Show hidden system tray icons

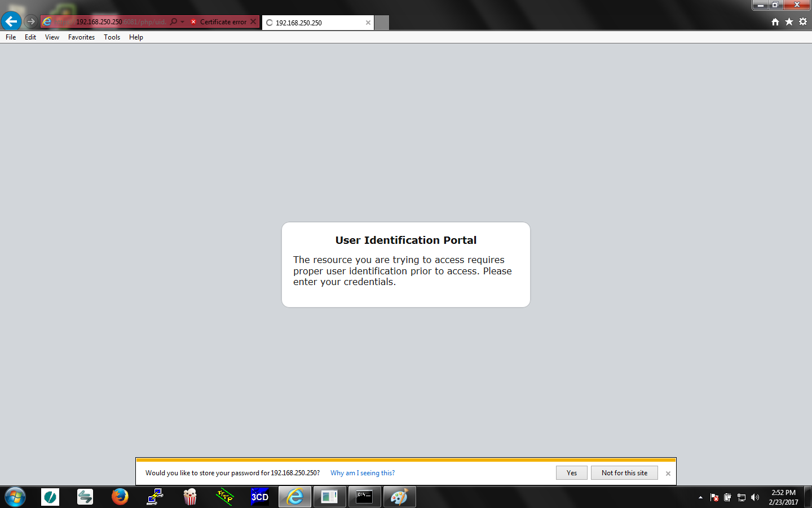pyautogui.click(x=700, y=497)
